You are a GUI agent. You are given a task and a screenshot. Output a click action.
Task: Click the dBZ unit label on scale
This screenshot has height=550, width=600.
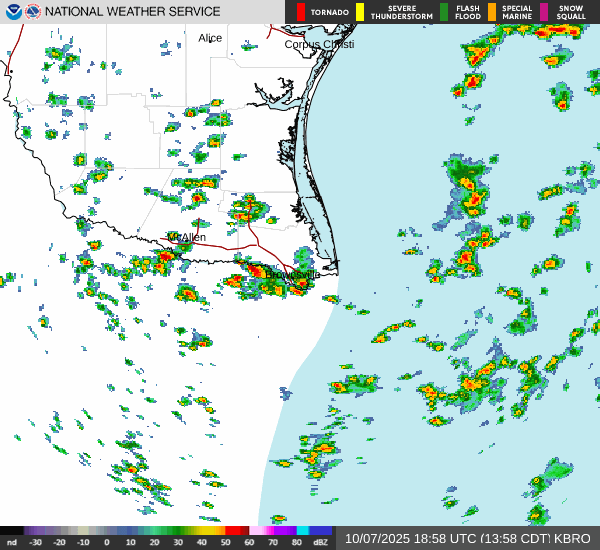pos(320,543)
